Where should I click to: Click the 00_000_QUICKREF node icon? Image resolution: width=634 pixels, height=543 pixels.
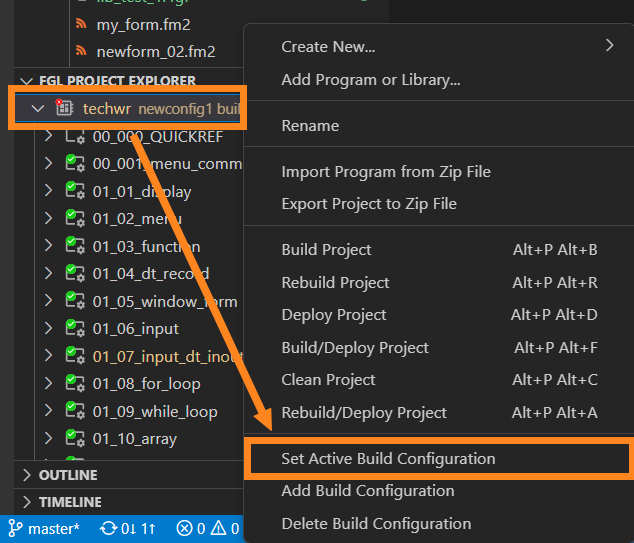tap(74, 137)
